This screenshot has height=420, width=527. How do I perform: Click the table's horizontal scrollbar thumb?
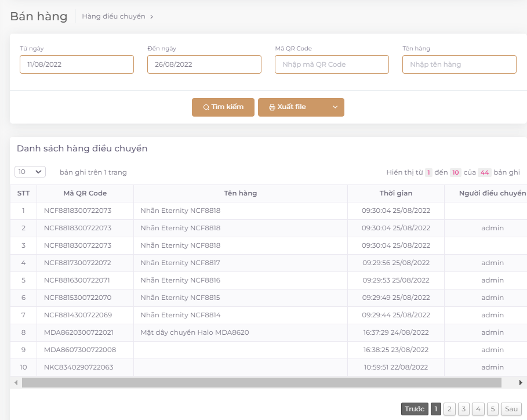tap(261, 383)
